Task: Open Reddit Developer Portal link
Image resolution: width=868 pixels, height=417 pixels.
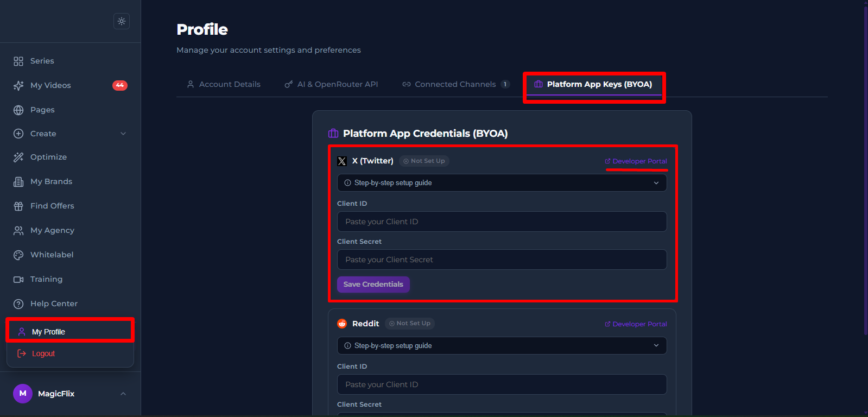Action: point(636,324)
